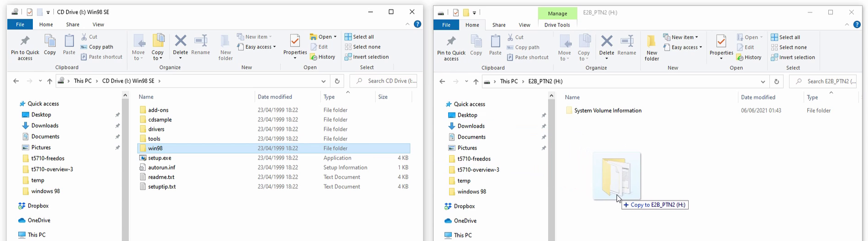
Task: Click Properties icon in left window ribbon
Action: pos(295,41)
